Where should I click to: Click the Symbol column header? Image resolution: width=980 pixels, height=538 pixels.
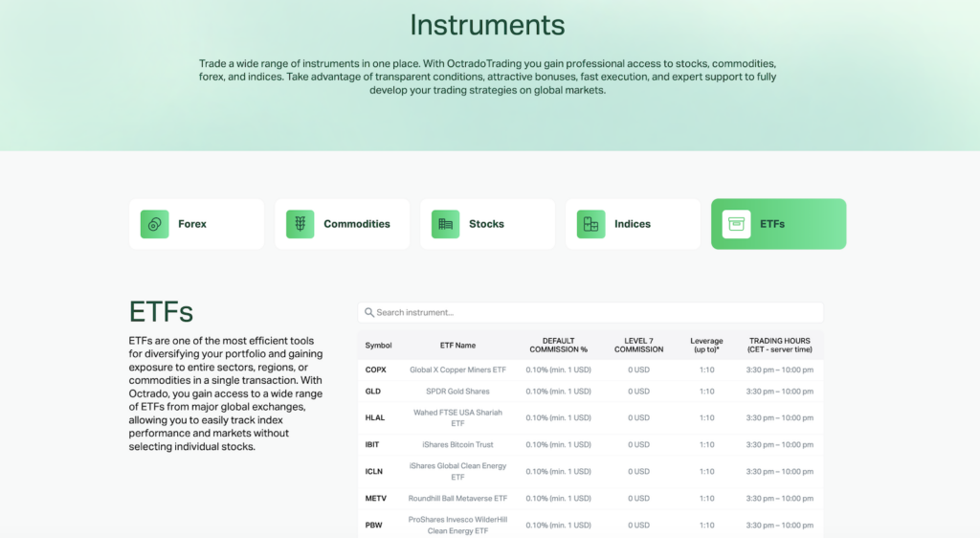[378, 346]
